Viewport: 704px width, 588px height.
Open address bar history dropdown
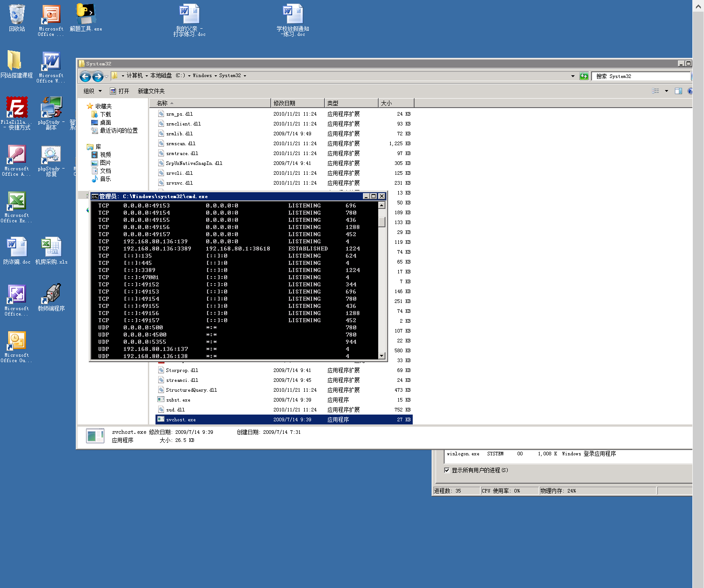[x=573, y=76]
